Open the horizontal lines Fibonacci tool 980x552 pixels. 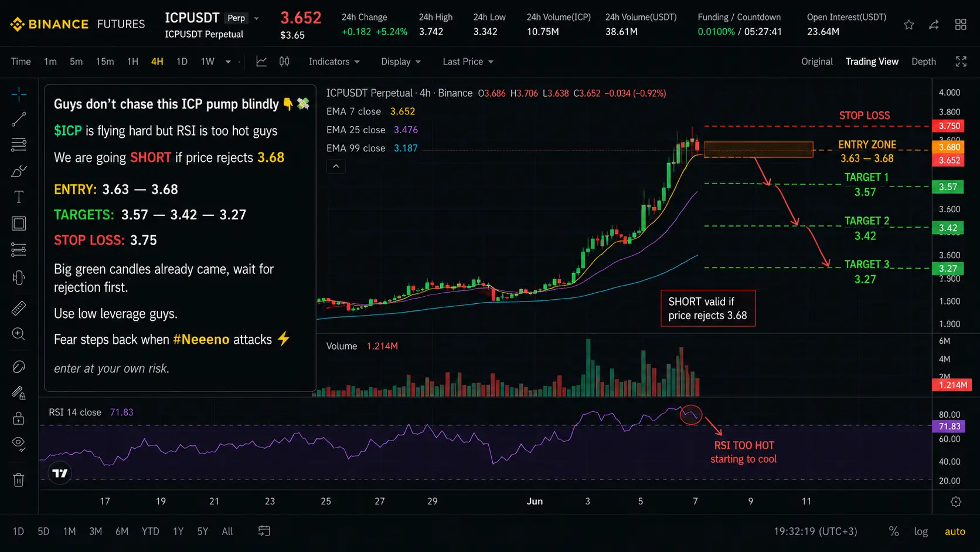(19, 145)
